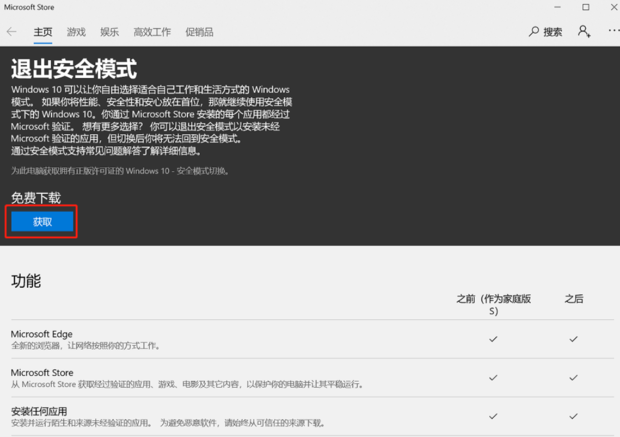The height and width of the screenshot is (437, 620).
Task: Click the gray license text about Windows 10 安全模式切换
Action: 120,171
